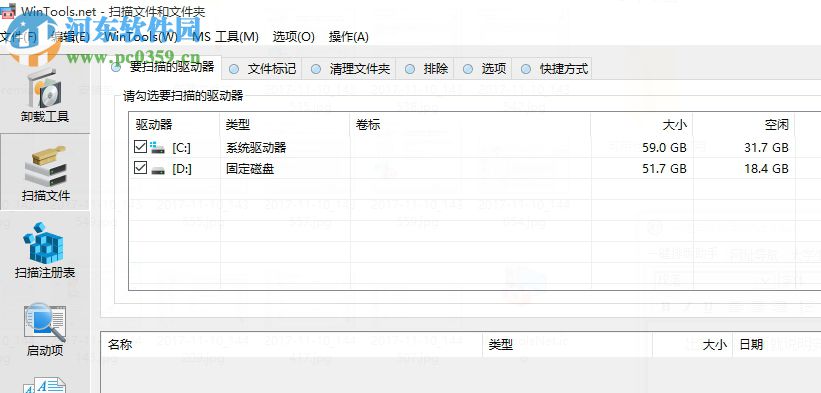Screen dimensions: 821x393
Task: Uncheck the [D:] drive checkbox
Action: [140, 168]
